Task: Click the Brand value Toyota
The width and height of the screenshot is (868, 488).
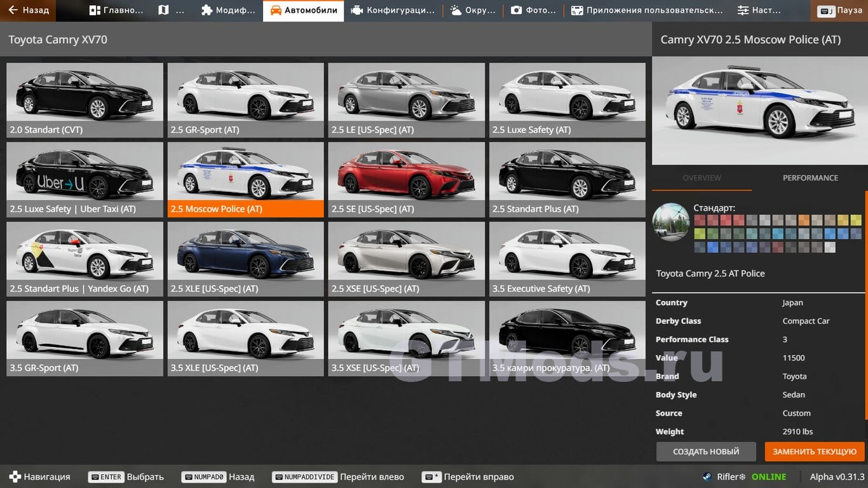Action: coord(794,376)
